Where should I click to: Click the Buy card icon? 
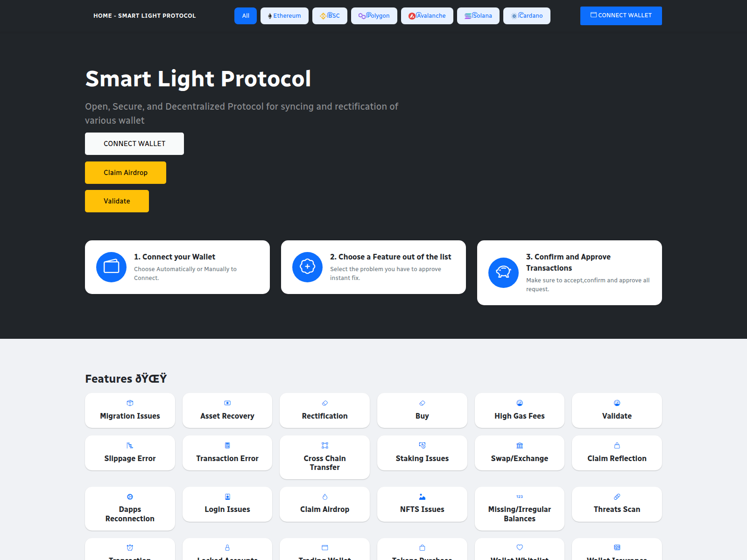pos(422,403)
